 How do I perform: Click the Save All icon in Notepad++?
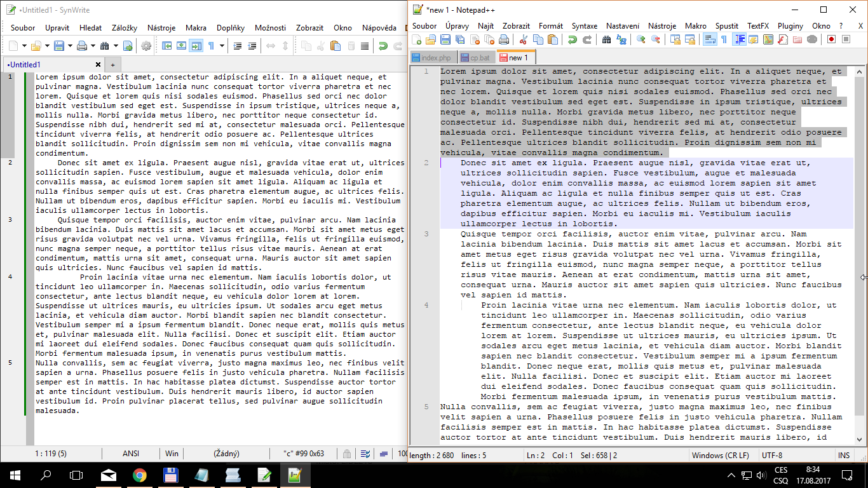point(459,39)
